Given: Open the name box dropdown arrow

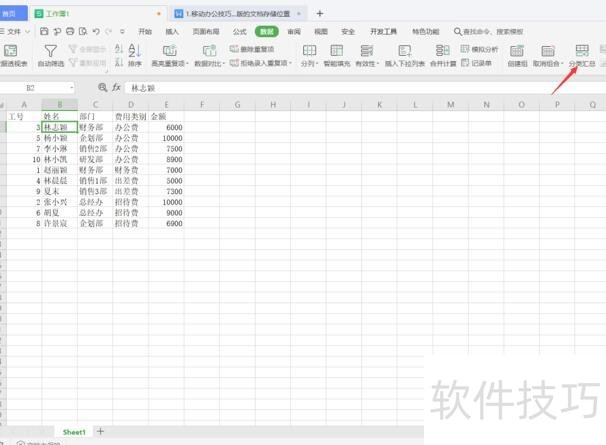Looking at the screenshot, I should 71,88.
